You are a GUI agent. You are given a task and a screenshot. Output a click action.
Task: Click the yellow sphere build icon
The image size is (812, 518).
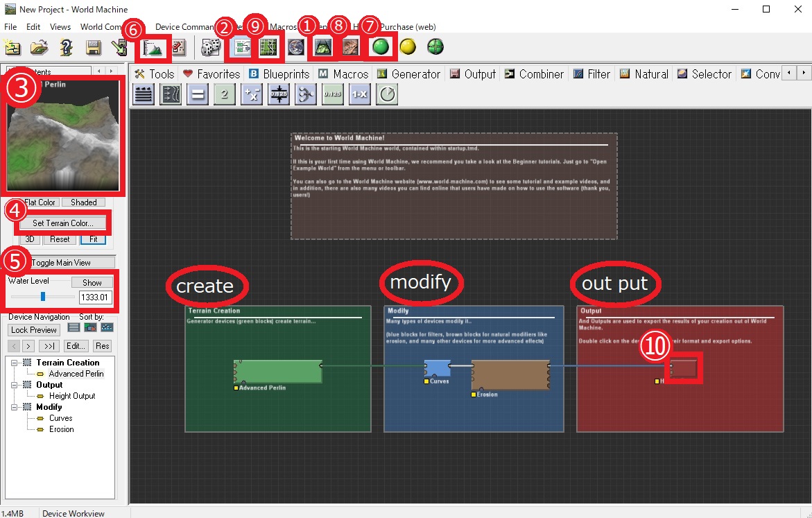point(408,47)
